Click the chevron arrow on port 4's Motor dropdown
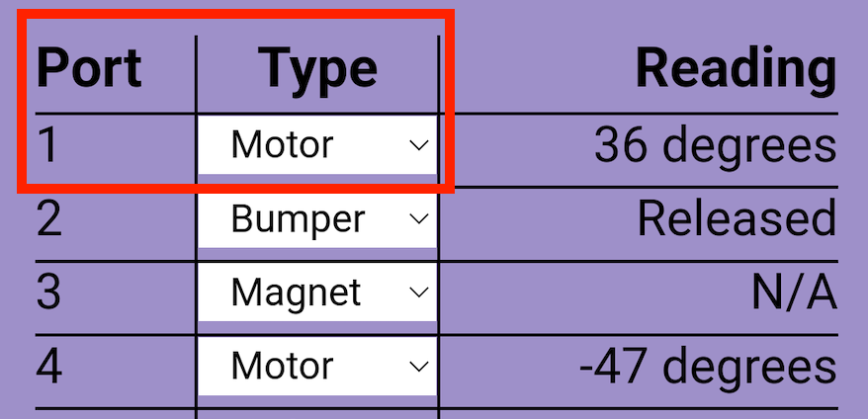Image resolution: width=868 pixels, height=419 pixels. click(x=418, y=367)
